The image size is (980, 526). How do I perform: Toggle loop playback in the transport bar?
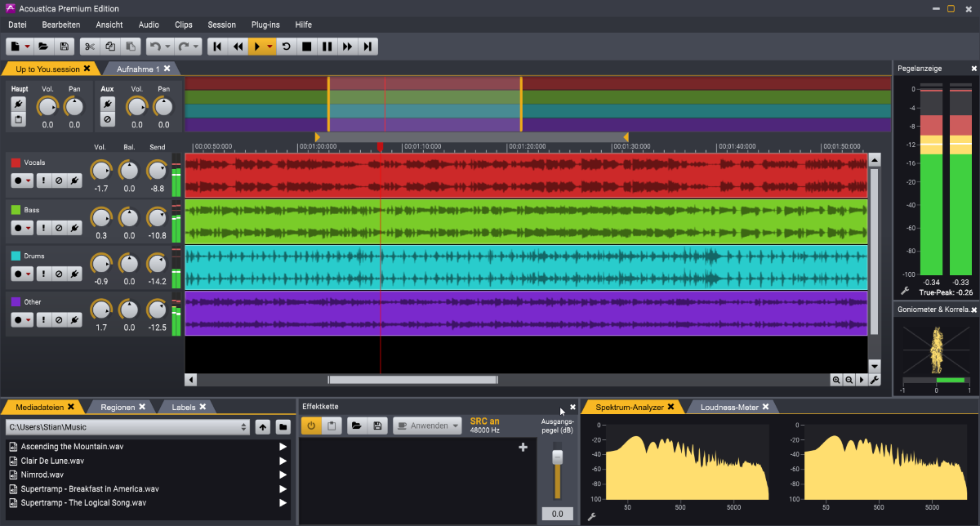coord(286,47)
